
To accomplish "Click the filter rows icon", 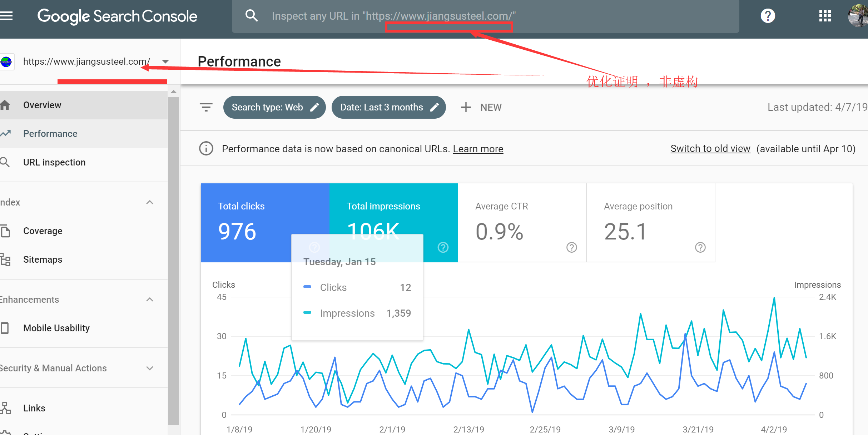I will coord(206,107).
